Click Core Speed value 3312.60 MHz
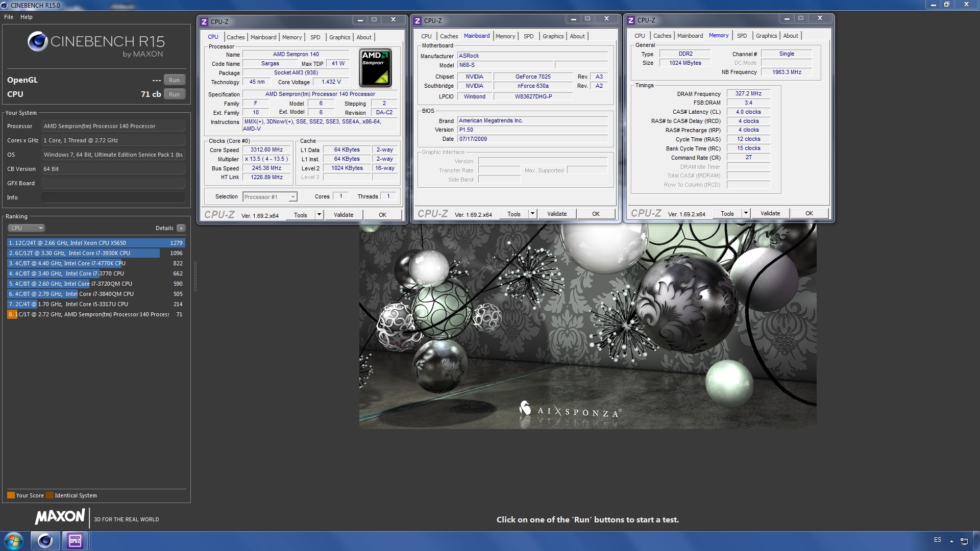This screenshot has height=551, width=980. pyautogui.click(x=266, y=150)
